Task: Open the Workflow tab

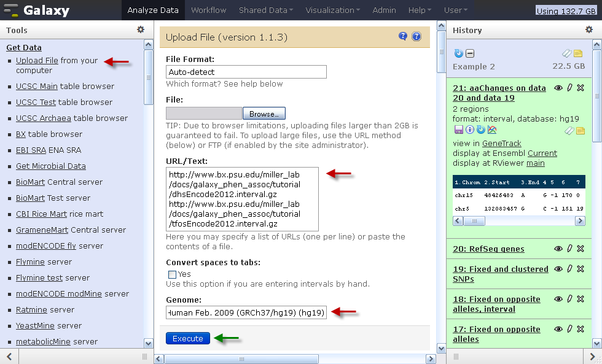Action: (208, 10)
